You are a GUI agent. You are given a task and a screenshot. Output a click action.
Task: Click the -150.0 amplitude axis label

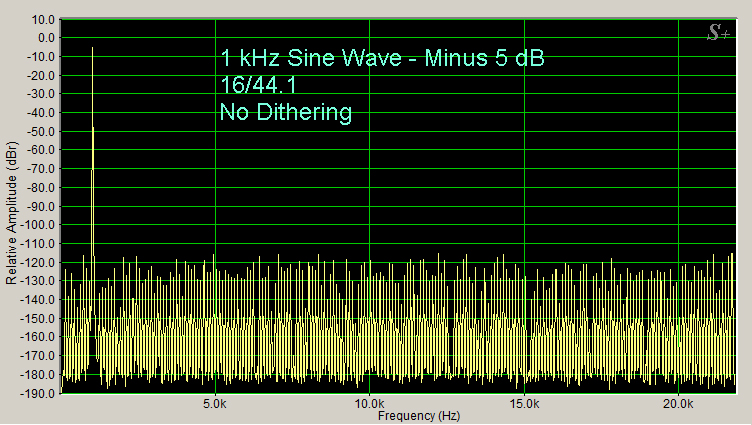(37, 319)
